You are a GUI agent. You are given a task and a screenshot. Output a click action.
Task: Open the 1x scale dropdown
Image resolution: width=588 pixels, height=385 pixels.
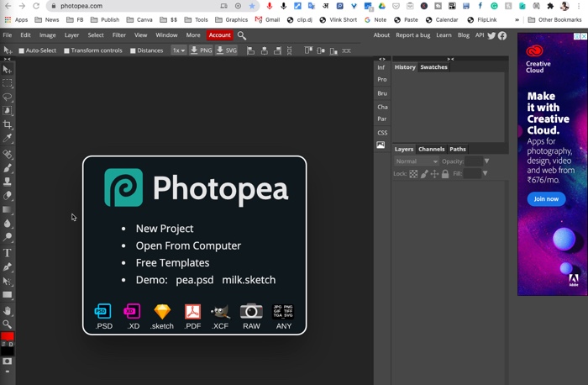(178, 50)
